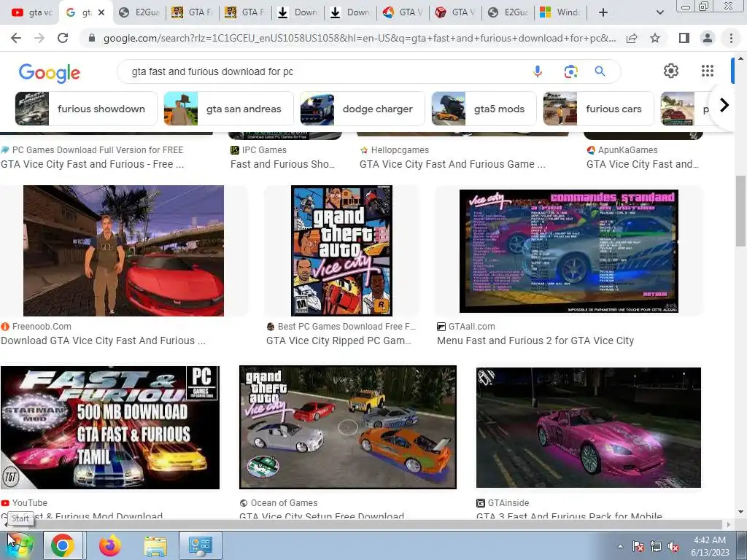Open the taskbar clock showing 4:42 AM
The width and height of the screenshot is (747, 560).
point(710,546)
